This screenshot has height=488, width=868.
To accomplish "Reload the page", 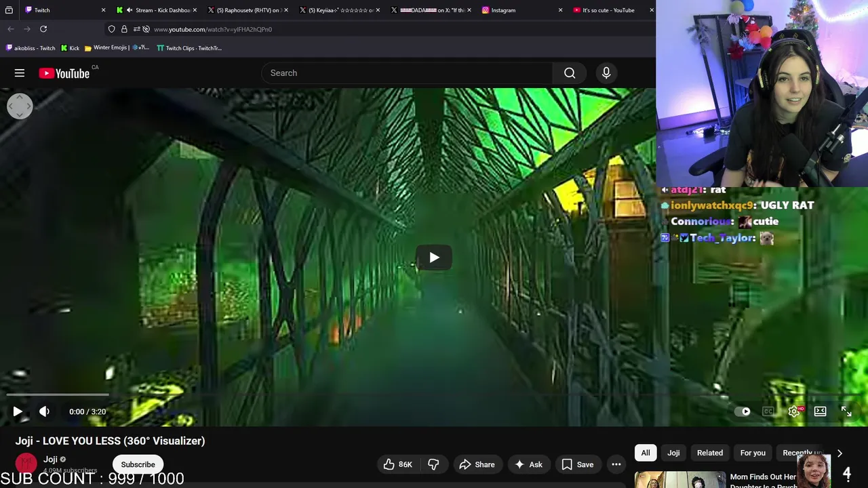I will point(43,29).
